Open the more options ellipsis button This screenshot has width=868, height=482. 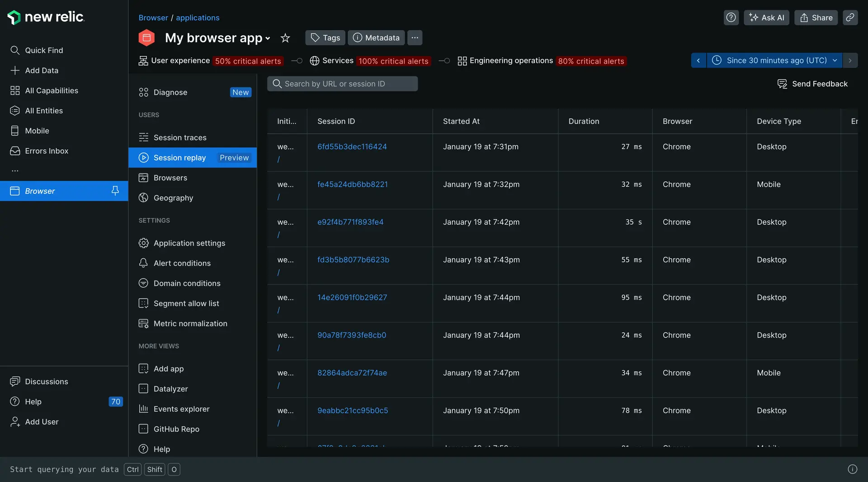pos(415,38)
